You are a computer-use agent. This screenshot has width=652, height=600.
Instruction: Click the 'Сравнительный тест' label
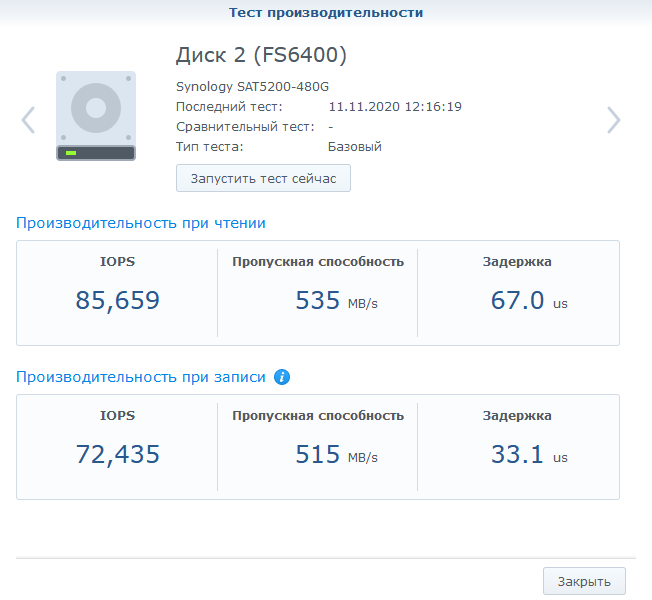coord(246,126)
